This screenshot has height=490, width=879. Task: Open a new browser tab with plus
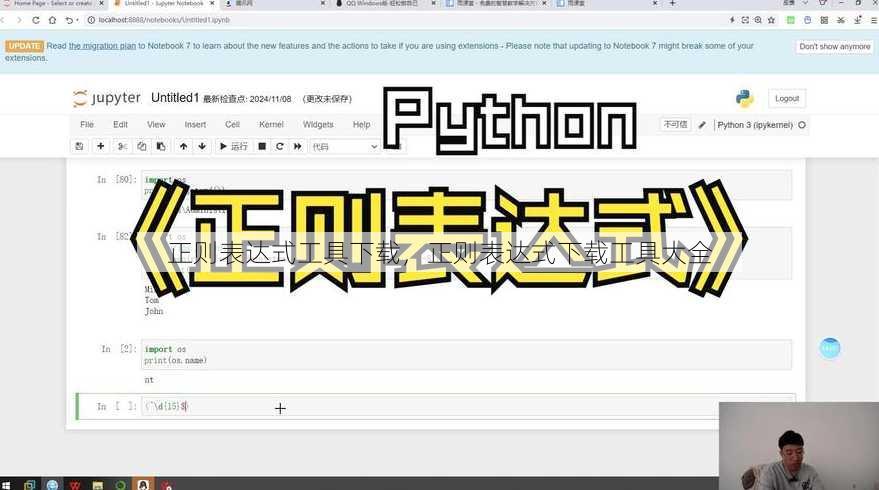[x=673, y=3]
